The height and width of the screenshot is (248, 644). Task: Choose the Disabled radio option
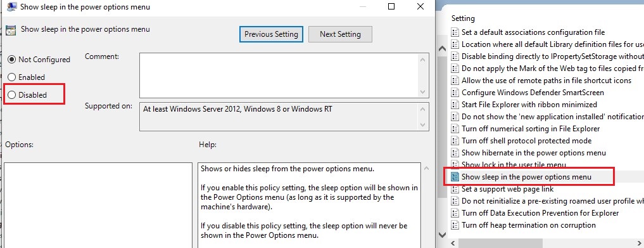click(12, 95)
